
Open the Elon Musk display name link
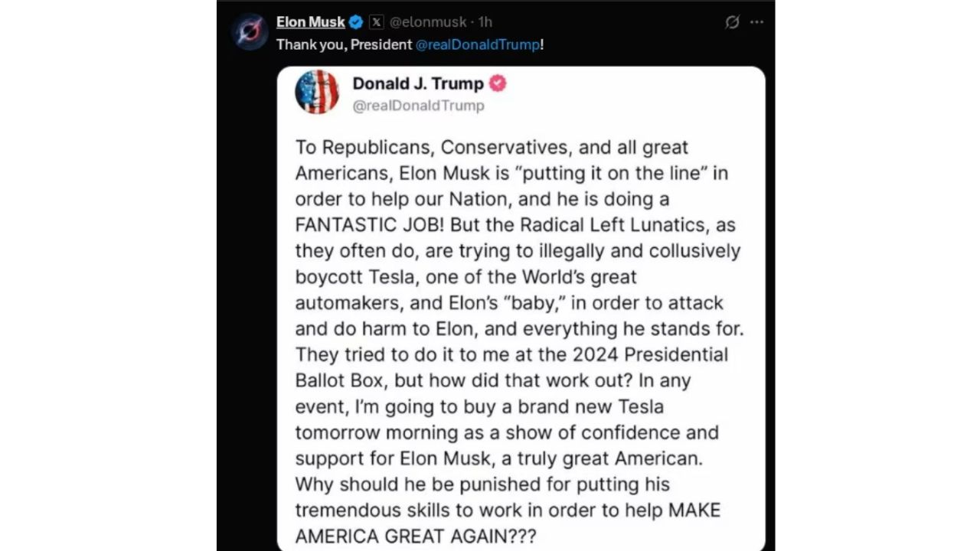click(x=311, y=22)
